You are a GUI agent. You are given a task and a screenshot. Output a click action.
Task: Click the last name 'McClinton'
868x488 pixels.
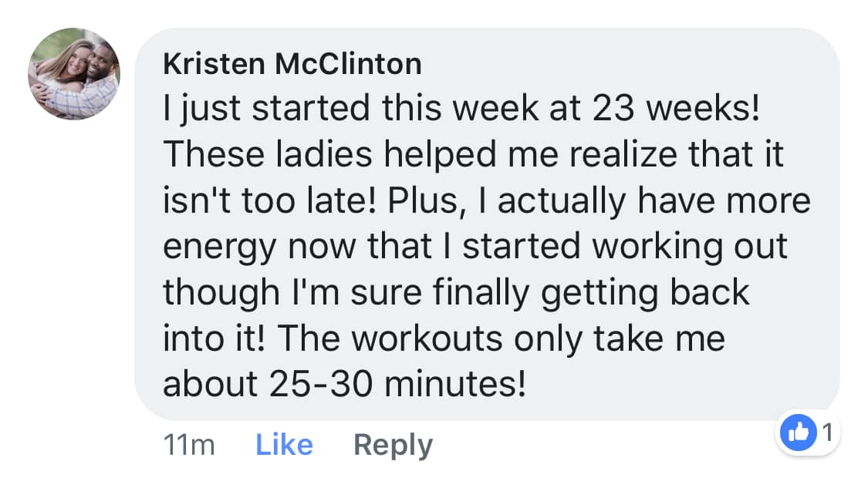point(348,63)
